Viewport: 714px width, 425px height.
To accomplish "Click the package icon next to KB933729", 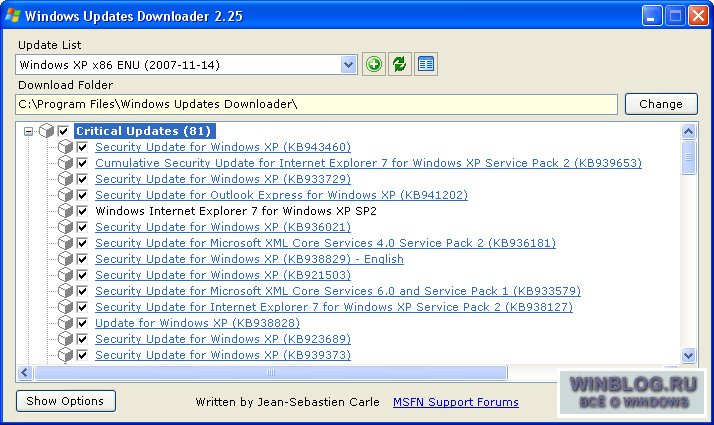I will point(66,179).
